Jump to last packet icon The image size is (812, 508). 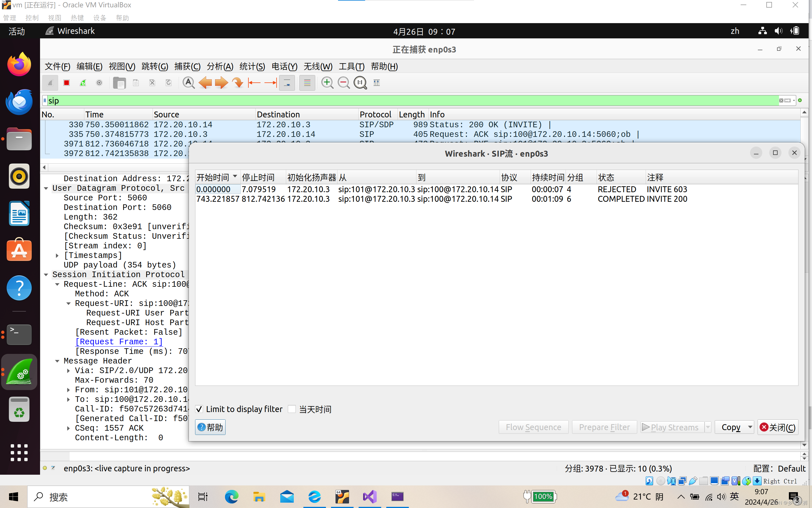(270, 83)
